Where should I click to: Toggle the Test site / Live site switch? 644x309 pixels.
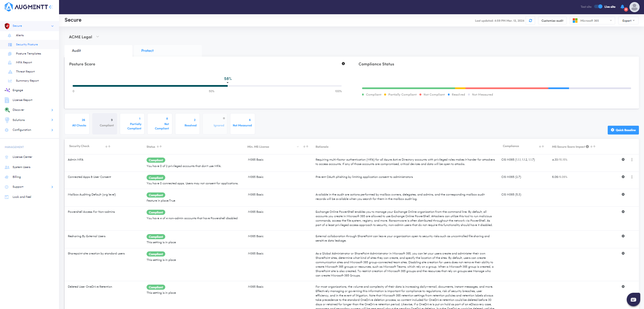598,7
